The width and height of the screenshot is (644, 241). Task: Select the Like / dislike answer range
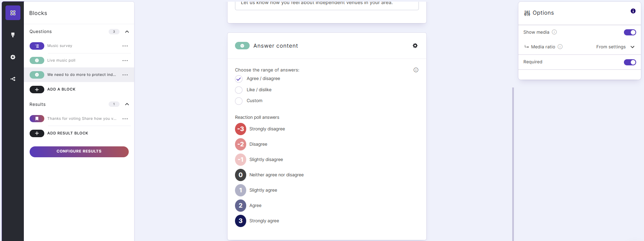coord(239,90)
